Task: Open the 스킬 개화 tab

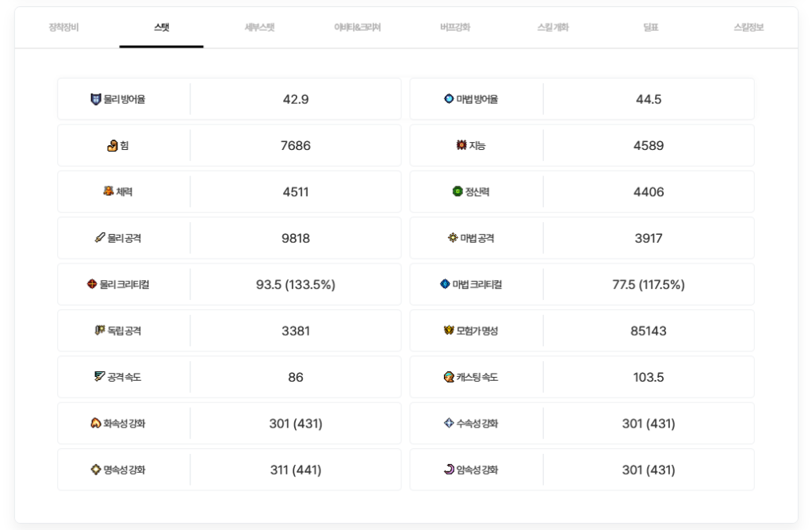Action: (x=553, y=27)
